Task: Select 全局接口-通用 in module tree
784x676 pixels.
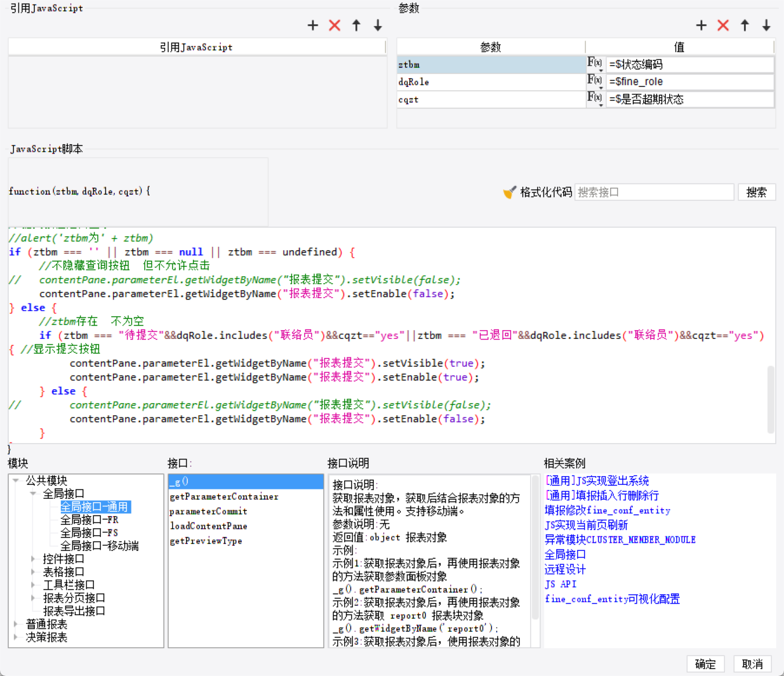Action: [95, 507]
